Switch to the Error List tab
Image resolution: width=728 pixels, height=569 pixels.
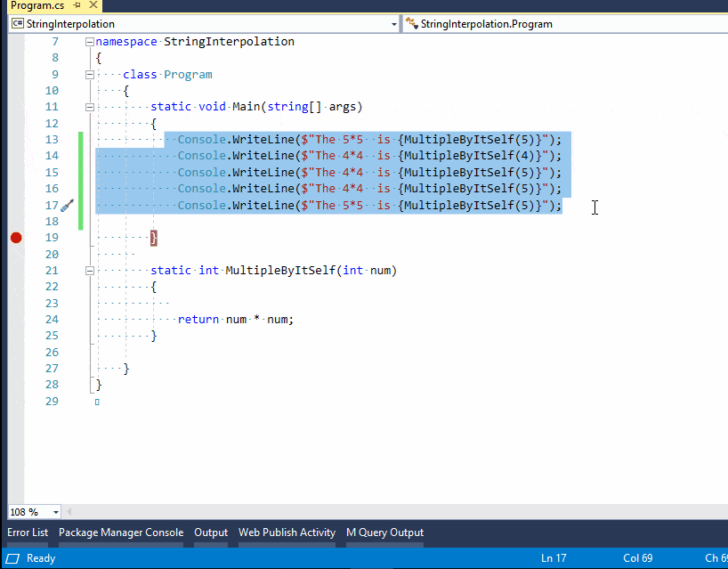tap(27, 532)
